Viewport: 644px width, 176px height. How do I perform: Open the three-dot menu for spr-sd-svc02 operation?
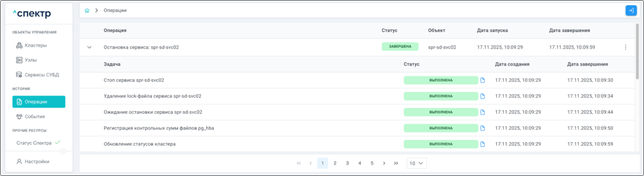click(x=625, y=47)
